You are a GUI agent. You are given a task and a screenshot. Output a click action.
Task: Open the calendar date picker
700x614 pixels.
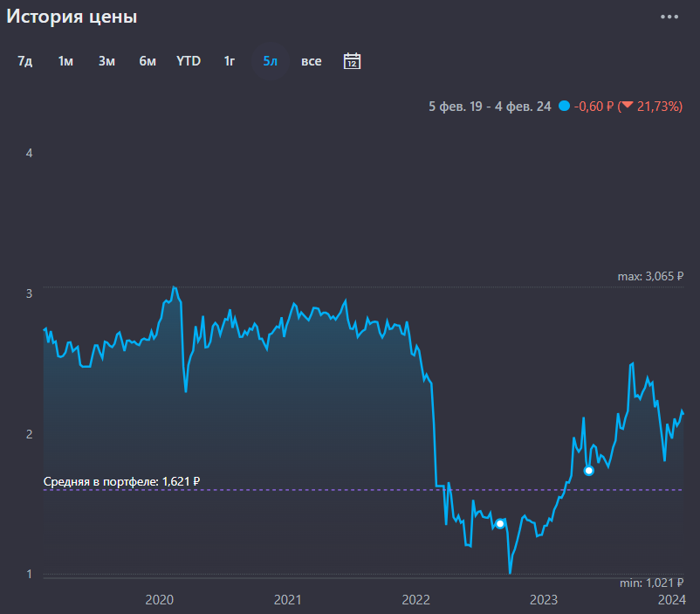coord(353,61)
